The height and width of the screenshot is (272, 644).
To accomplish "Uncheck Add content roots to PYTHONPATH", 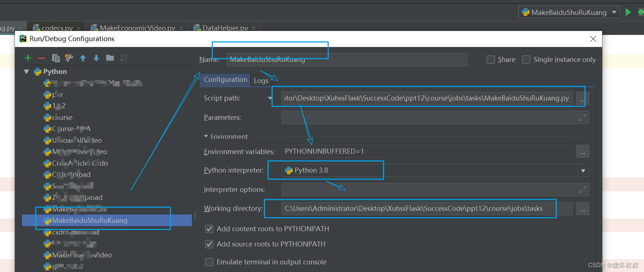I will 209,229.
